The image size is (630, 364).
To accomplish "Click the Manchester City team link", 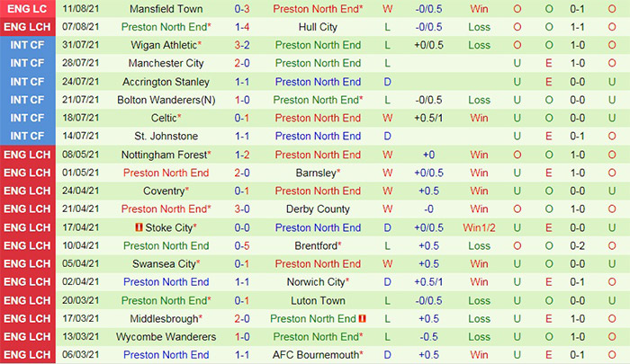I will tap(166, 63).
